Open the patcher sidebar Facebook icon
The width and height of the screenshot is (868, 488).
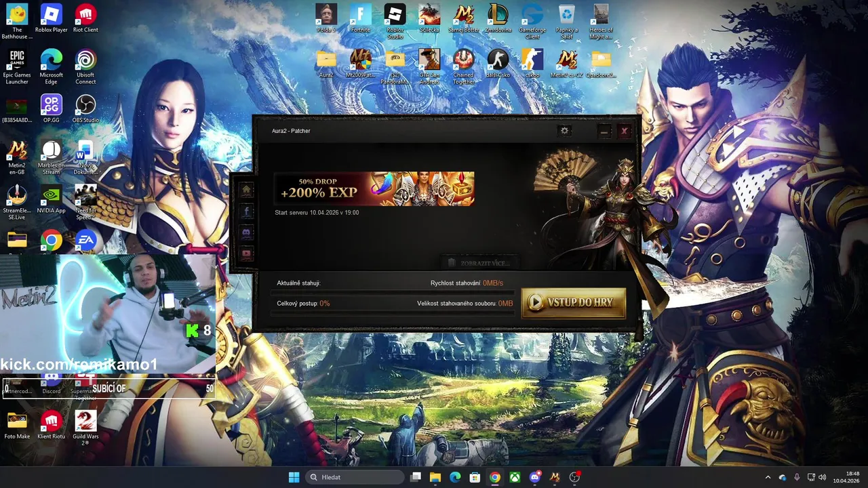pyautogui.click(x=246, y=211)
